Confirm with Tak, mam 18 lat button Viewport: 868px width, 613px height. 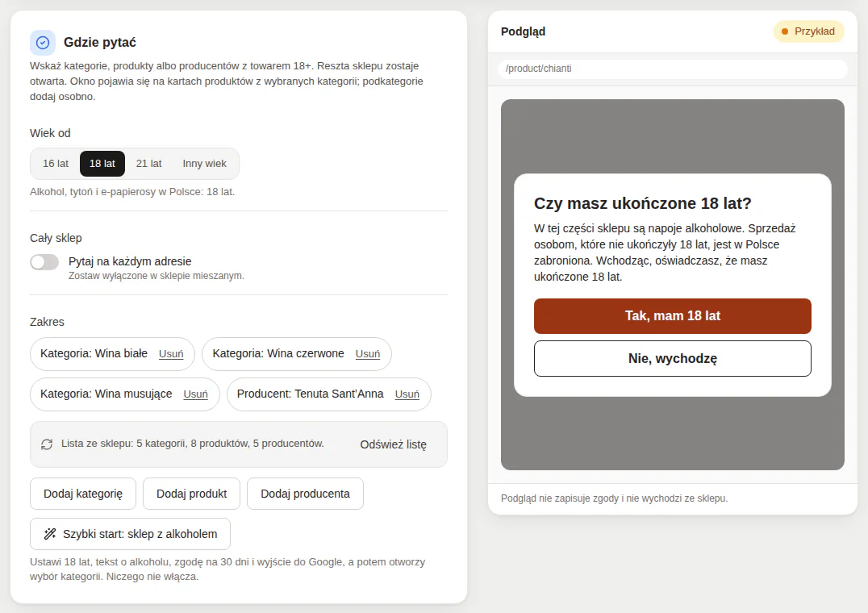click(x=673, y=316)
